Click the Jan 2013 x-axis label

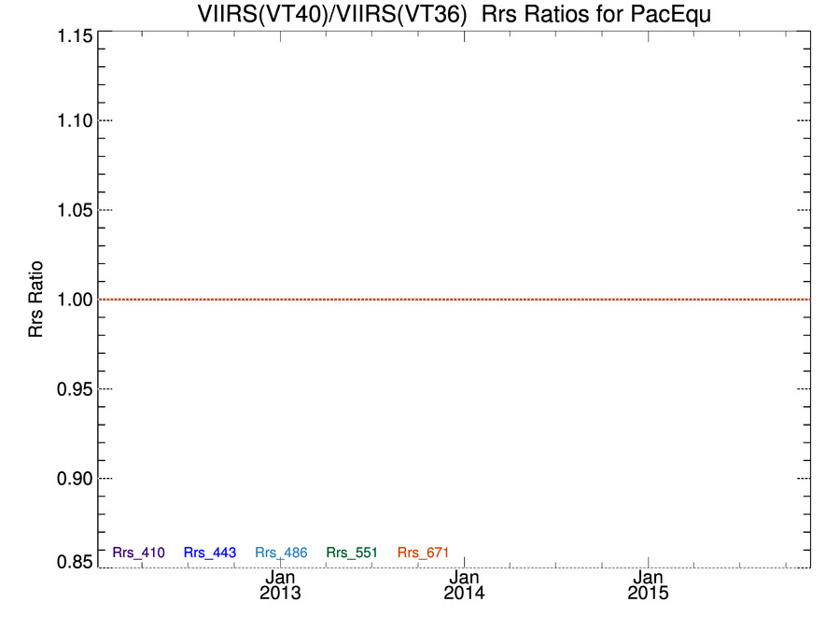pyautogui.click(x=280, y=585)
